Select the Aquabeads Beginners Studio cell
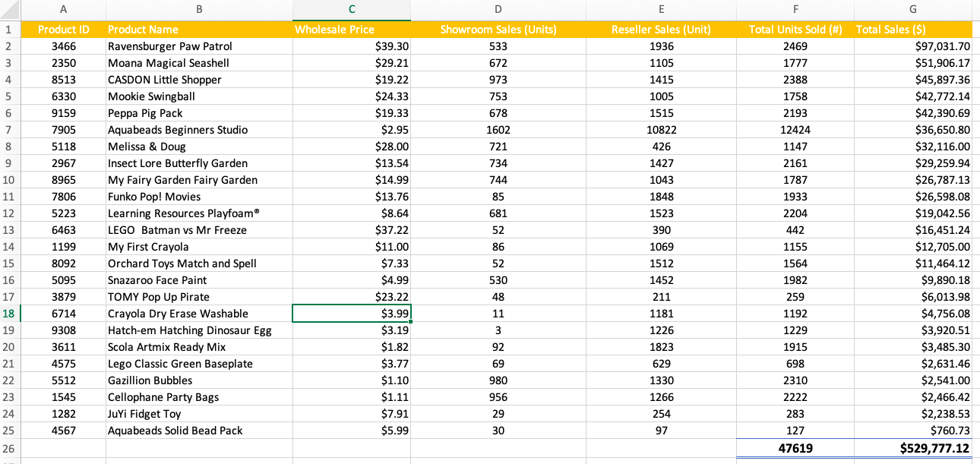Image resolution: width=980 pixels, height=464 pixels. 199,130
